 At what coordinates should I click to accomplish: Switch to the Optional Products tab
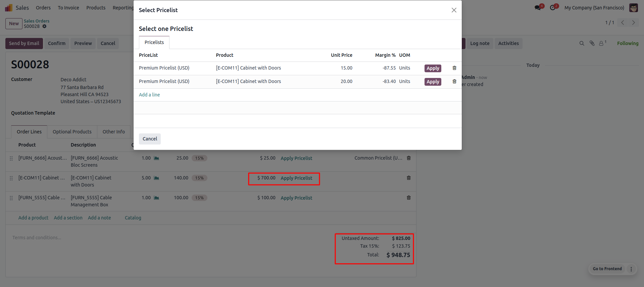tap(72, 132)
